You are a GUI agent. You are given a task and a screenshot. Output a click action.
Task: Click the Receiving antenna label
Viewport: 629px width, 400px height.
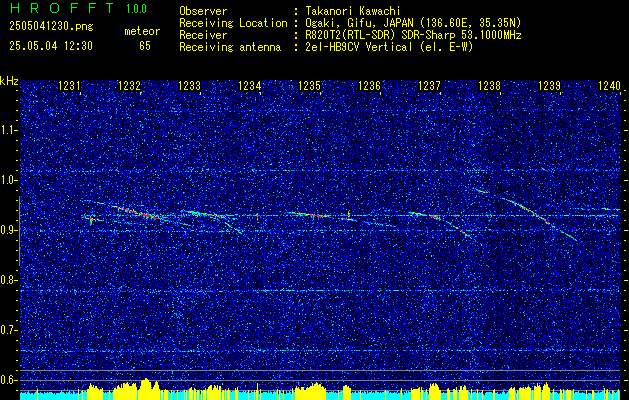[x=230, y=47]
